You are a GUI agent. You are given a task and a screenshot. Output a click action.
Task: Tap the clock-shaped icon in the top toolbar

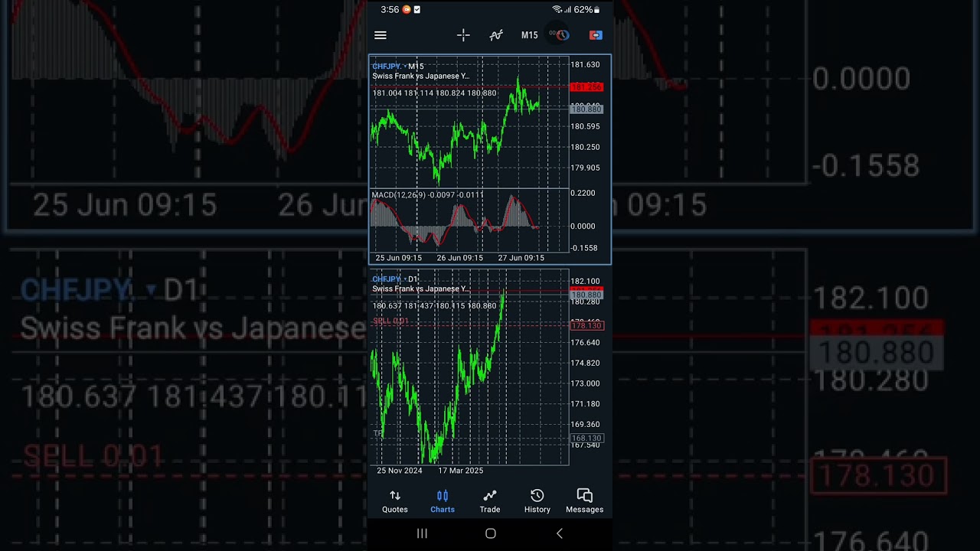561,35
